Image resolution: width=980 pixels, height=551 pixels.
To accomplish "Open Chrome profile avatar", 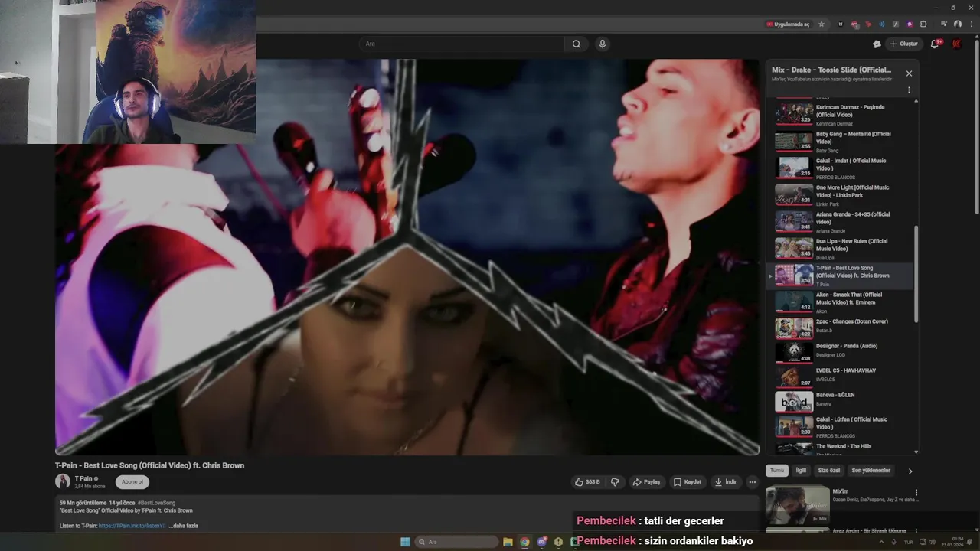I will coord(958,24).
